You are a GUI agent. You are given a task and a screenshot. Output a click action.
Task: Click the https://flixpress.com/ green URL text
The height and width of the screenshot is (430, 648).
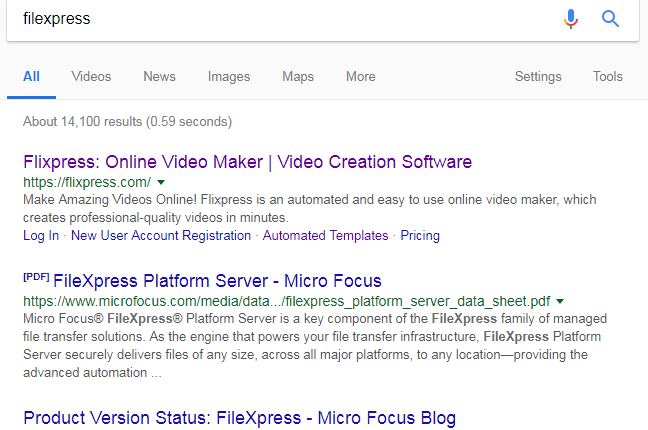pyautogui.click(x=87, y=182)
